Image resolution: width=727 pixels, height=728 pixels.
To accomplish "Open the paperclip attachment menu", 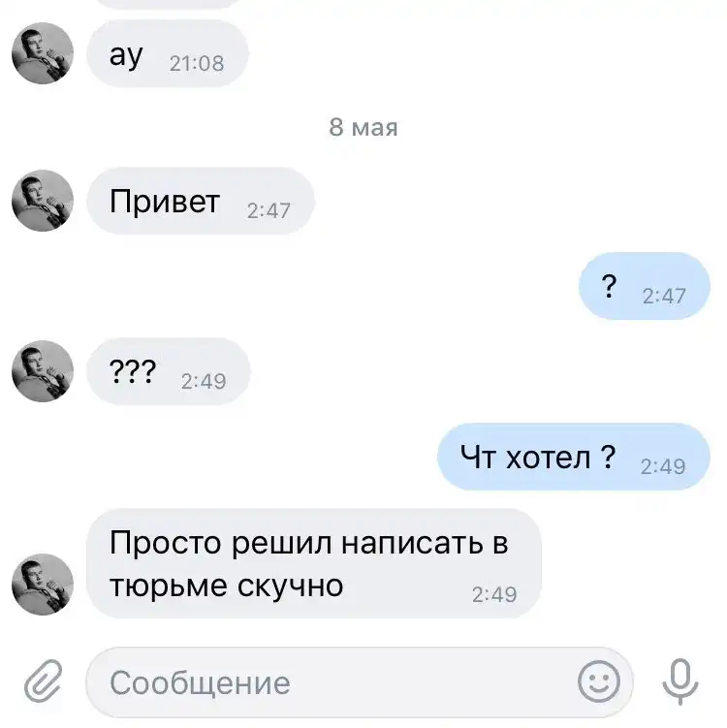I will click(44, 681).
